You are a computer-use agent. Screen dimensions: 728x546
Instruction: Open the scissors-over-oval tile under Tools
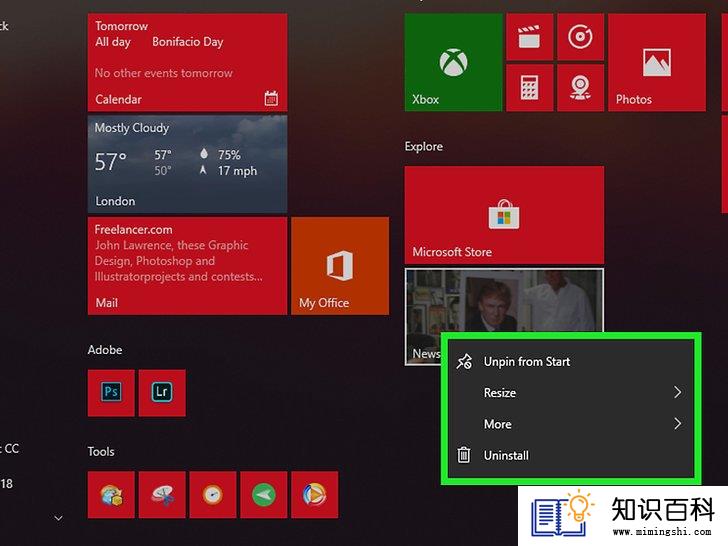pyautogui.click(x=162, y=494)
